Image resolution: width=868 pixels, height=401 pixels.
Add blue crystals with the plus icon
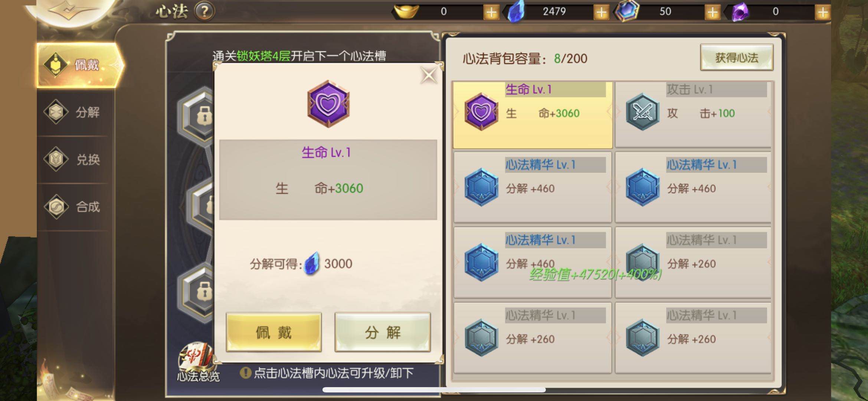point(601,12)
